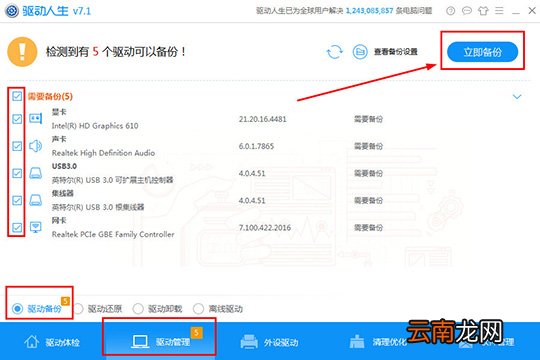Click the 立即备份 button
The width and height of the screenshot is (540, 360).
(482, 52)
